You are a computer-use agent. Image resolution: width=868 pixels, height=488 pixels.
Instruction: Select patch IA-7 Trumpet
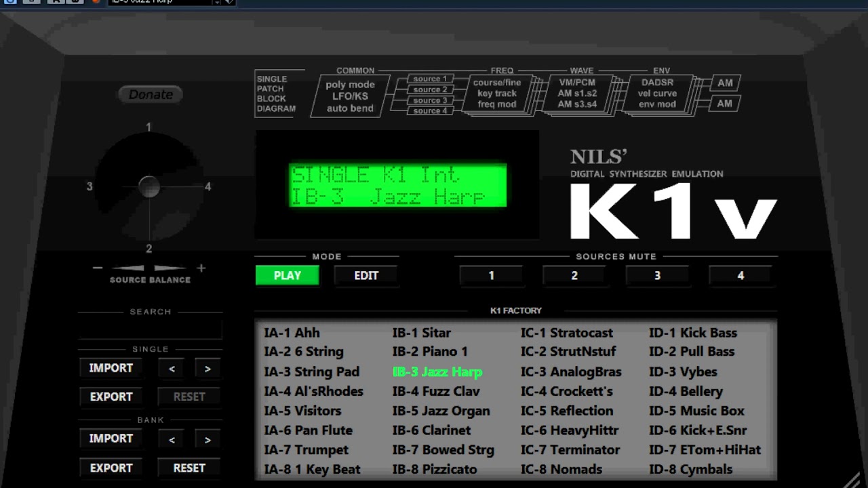(x=306, y=450)
